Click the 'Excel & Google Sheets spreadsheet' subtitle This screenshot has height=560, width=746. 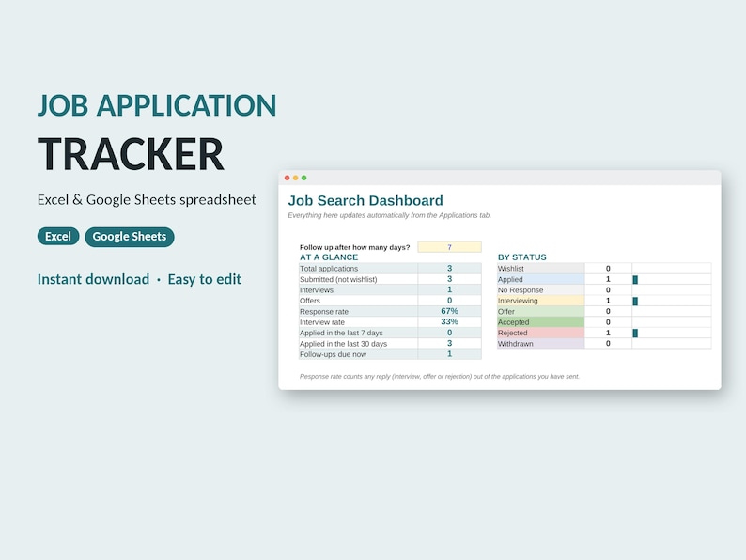pos(147,199)
